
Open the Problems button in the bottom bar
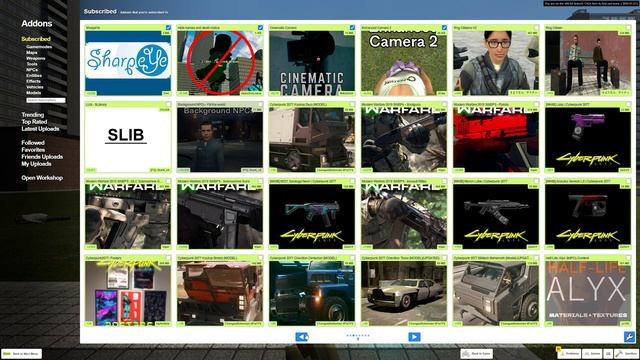569,353
